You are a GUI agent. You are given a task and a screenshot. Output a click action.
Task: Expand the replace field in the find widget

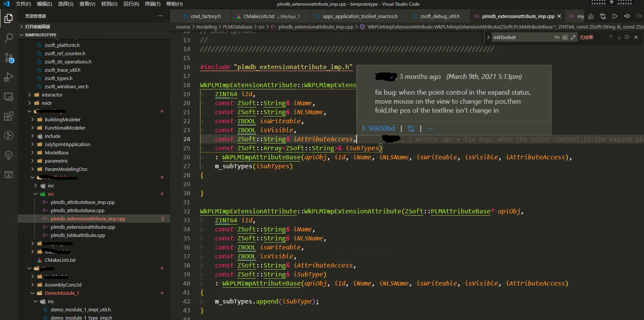(x=488, y=37)
